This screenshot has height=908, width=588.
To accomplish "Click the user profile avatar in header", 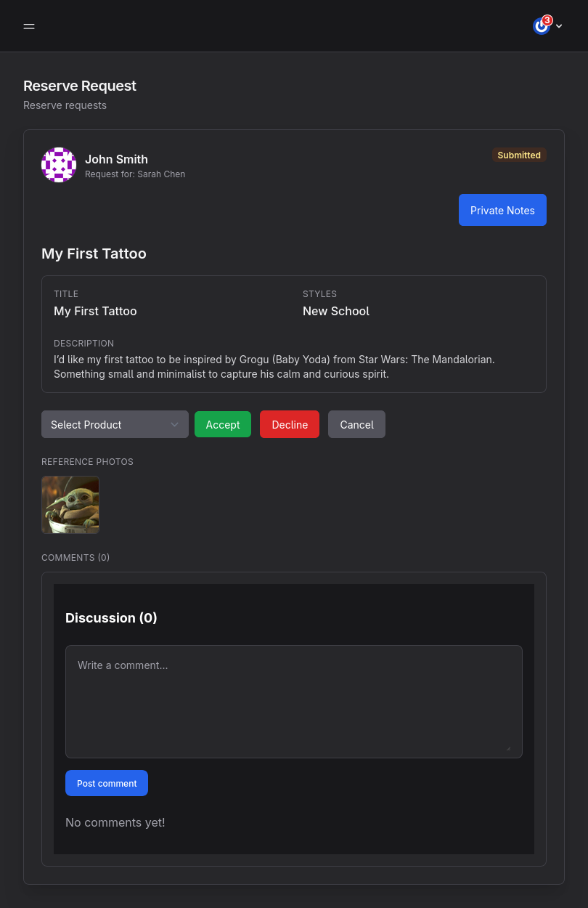I will click(x=541, y=27).
